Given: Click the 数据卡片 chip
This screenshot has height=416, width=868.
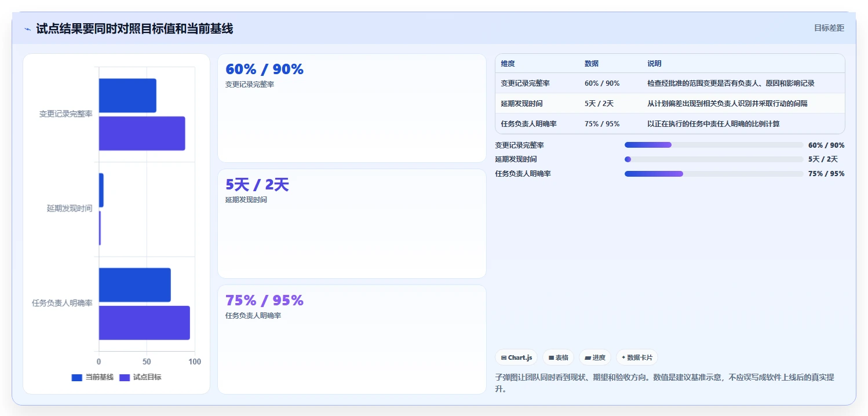Looking at the screenshot, I should 637,357.
